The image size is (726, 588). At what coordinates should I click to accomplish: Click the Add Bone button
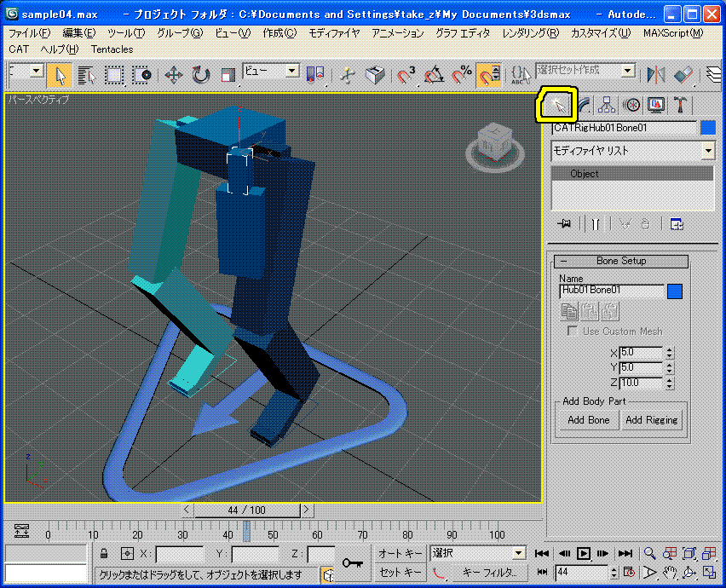click(x=589, y=420)
